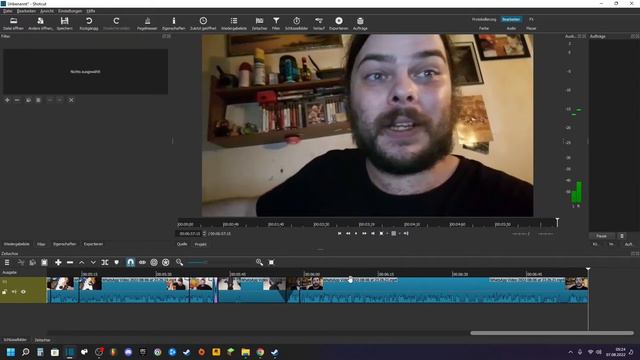Image resolution: width=640 pixels, height=360 pixels.
Task: Click the timeline paste clipboard icon
Action: tap(44, 262)
